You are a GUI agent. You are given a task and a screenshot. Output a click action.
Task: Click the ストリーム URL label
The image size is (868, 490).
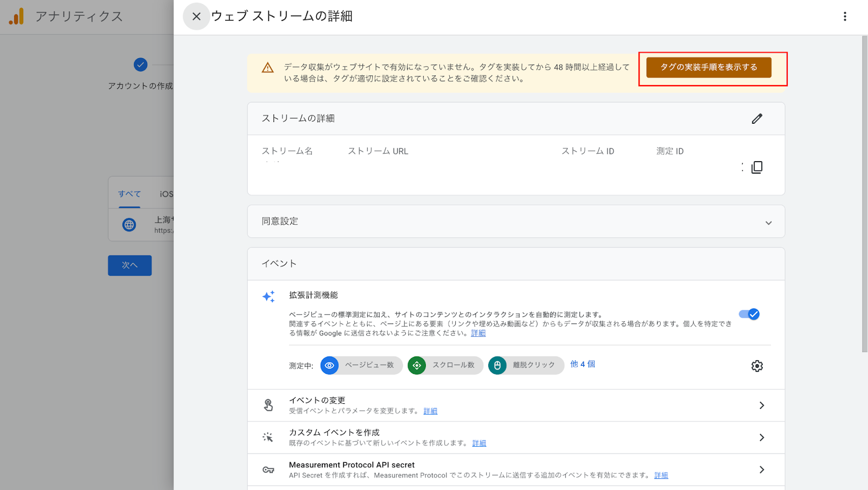tap(378, 151)
